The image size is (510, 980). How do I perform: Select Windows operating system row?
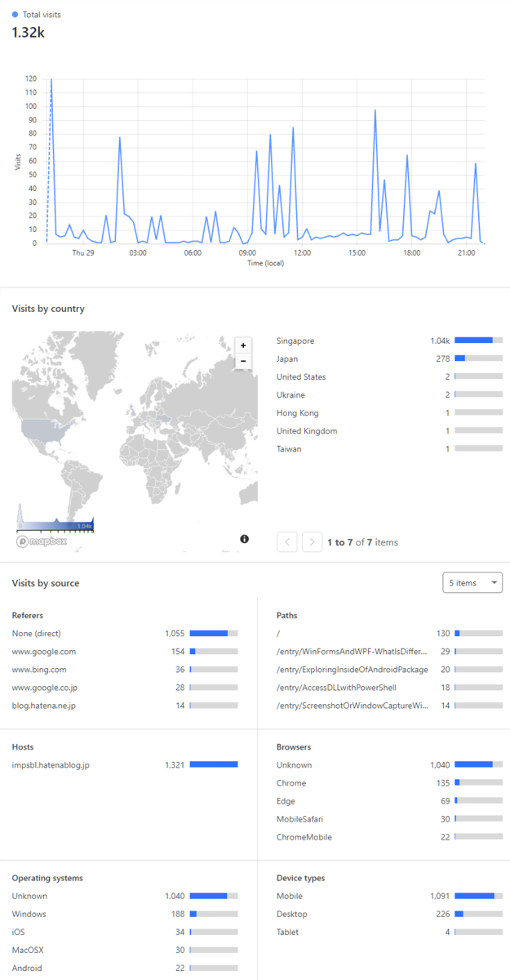[125, 914]
